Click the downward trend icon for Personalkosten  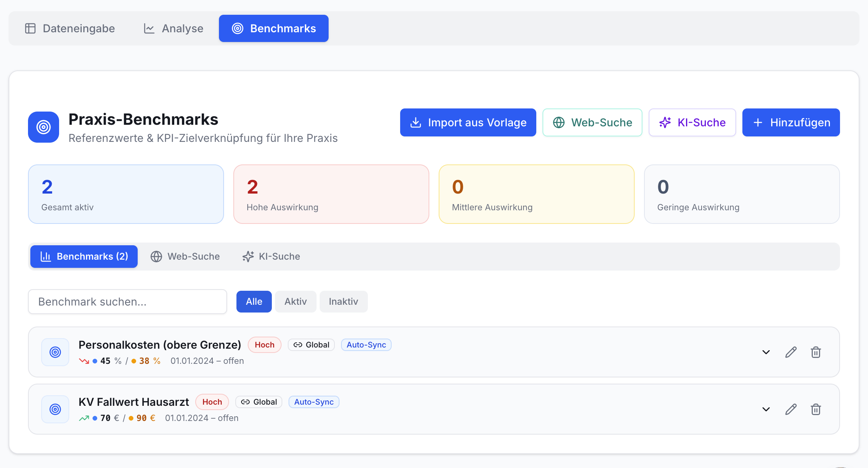(x=84, y=361)
